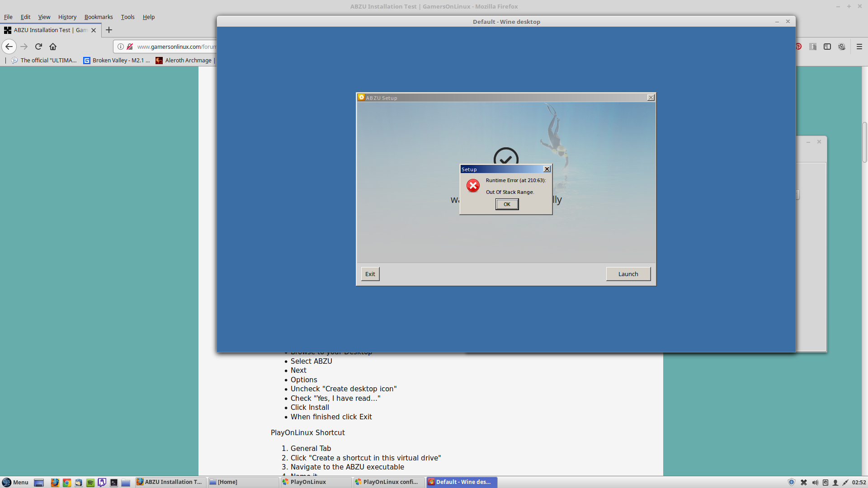Click the user tray icon

[x=835, y=482]
